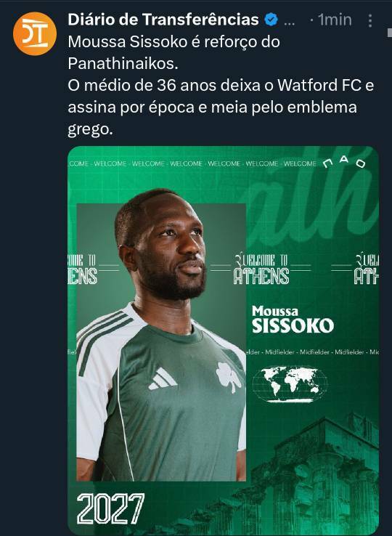Click the repeating WELCOME banner strip
This screenshot has height=536, width=392.
[193, 163]
